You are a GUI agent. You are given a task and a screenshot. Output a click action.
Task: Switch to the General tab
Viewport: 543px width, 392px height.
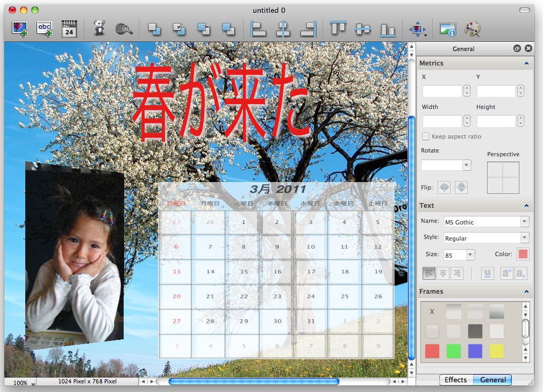[x=492, y=380]
